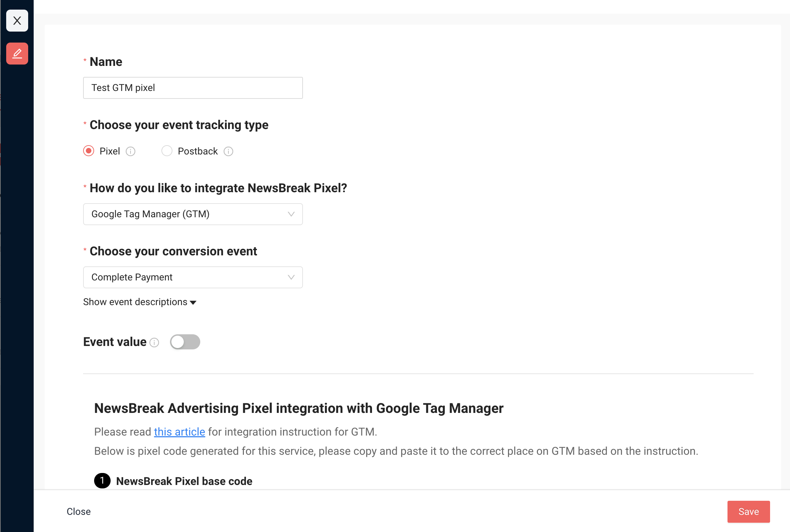The width and height of the screenshot is (790, 532).
Task: Click info icon next to Pixel
Action: [x=131, y=151]
